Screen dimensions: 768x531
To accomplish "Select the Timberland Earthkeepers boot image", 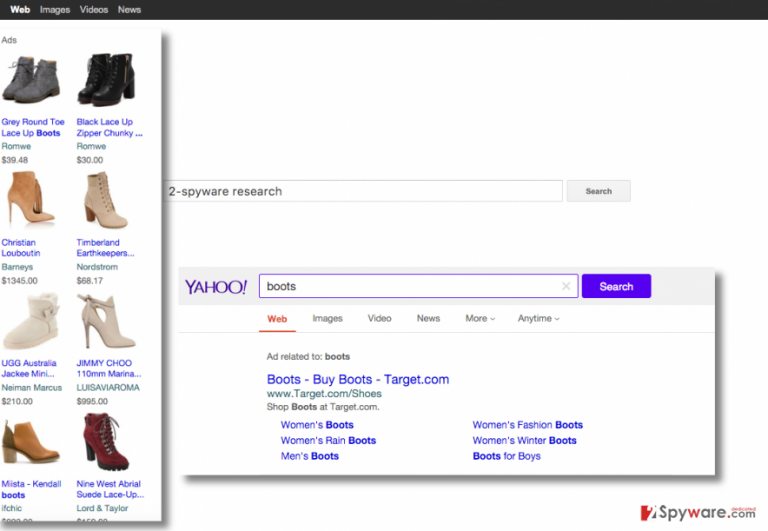I will click(106, 200).
